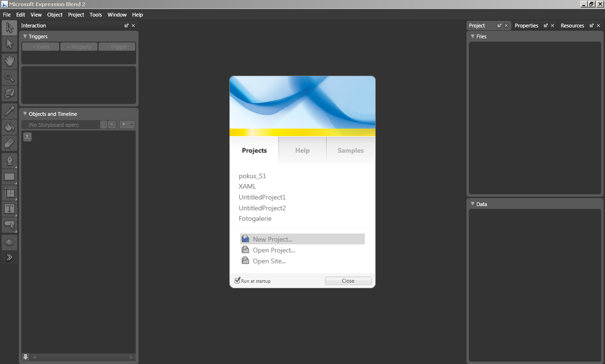Select the Selection arrow tool
The image size is (605, 364).
click(x=9, y=28)
